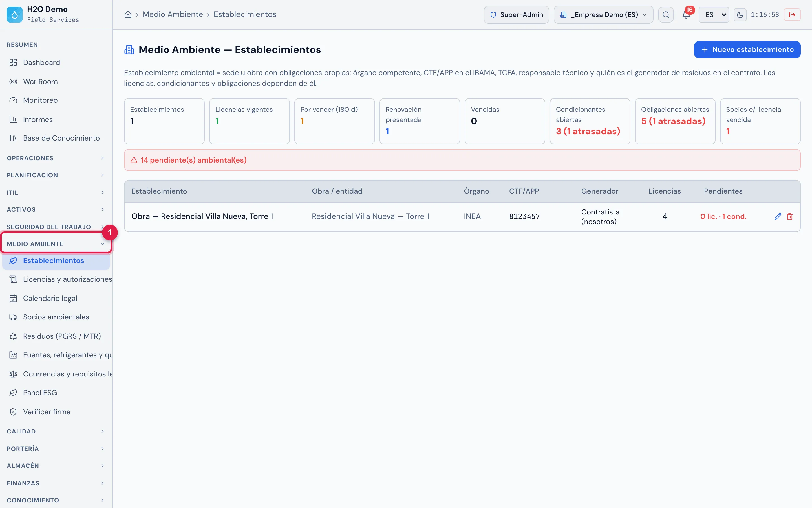
Task: Expand the CALIDAD section
Action: 56,432
